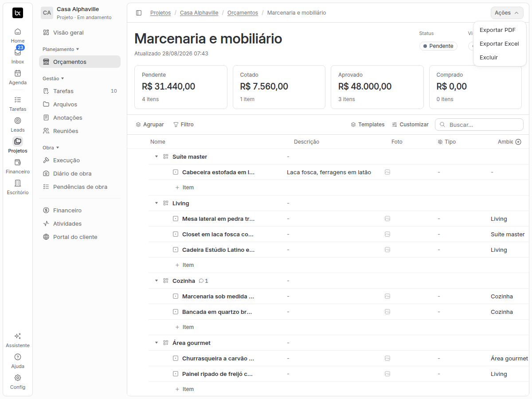Screen dimensions: 532x399
Task: Open Pendências de obra in sidebar
Action: click(x=80, y=187)
